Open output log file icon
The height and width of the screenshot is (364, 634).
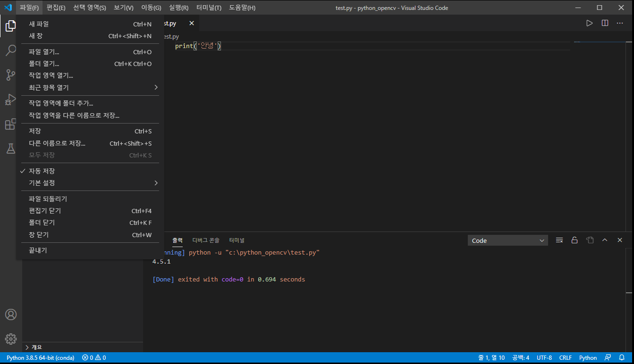pyautogui.click(x=590, y=240)
